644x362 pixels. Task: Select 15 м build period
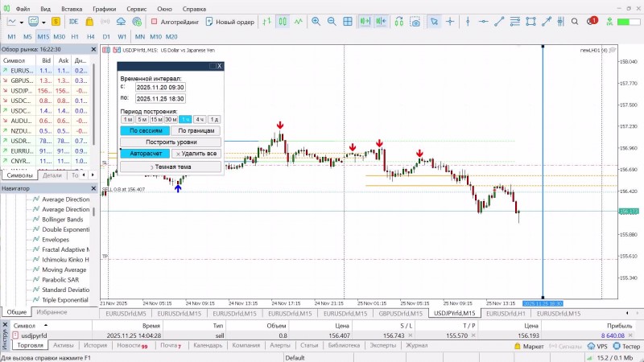tap(156, 119)
